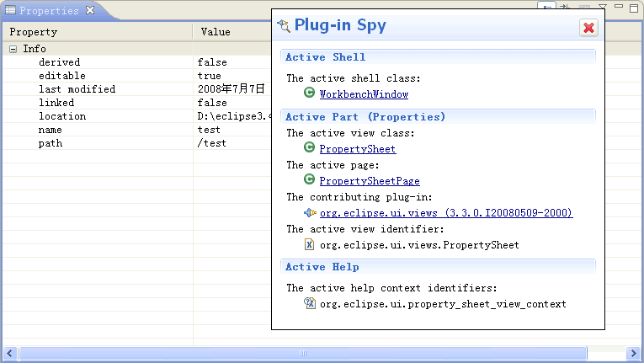Open the Properties view menu triangle
Screen dimensions: 644x363
point(602,8)
